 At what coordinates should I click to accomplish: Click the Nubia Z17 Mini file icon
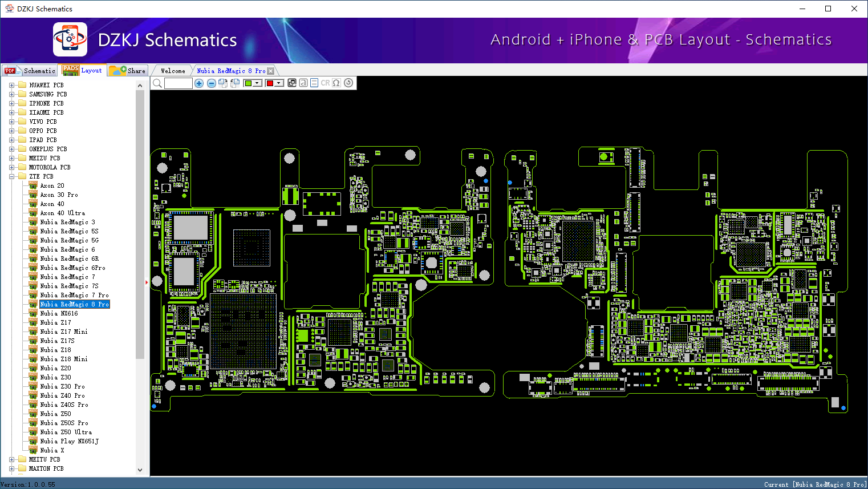coord(33,332)
